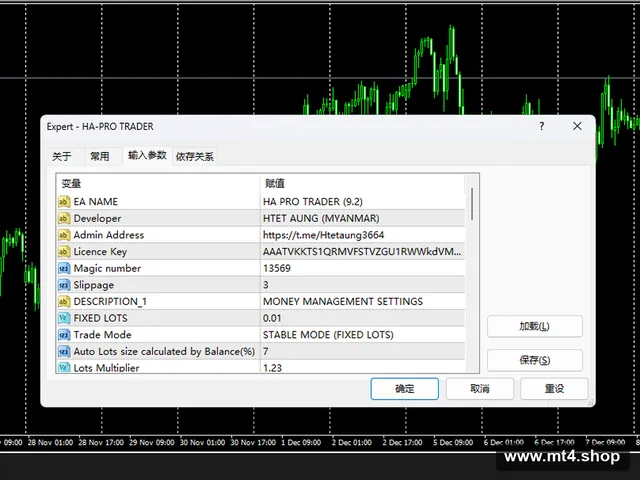Click the string icon beside DESCRIPTION_1
640x480 pixels.
pos(64,302)
